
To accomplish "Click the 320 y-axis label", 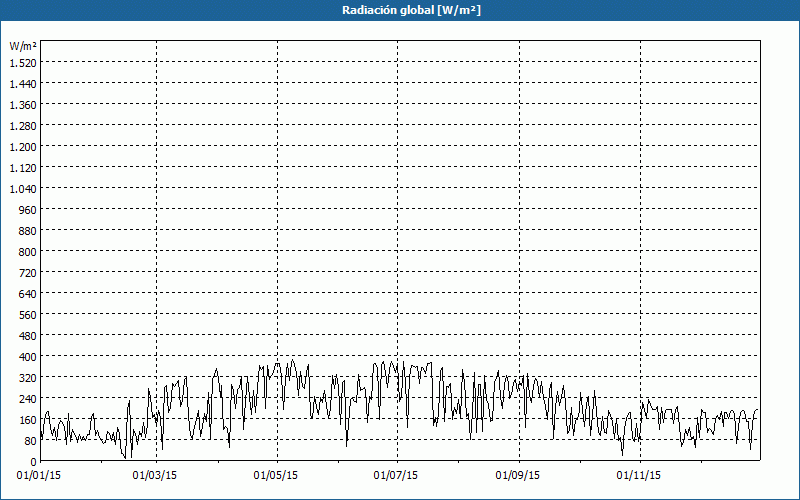I will coord(28,378).
